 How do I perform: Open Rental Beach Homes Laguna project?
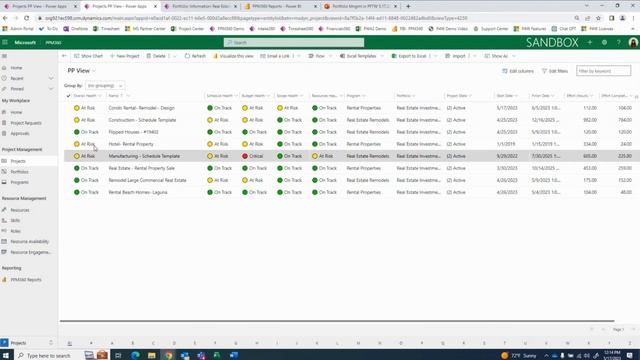138,192
